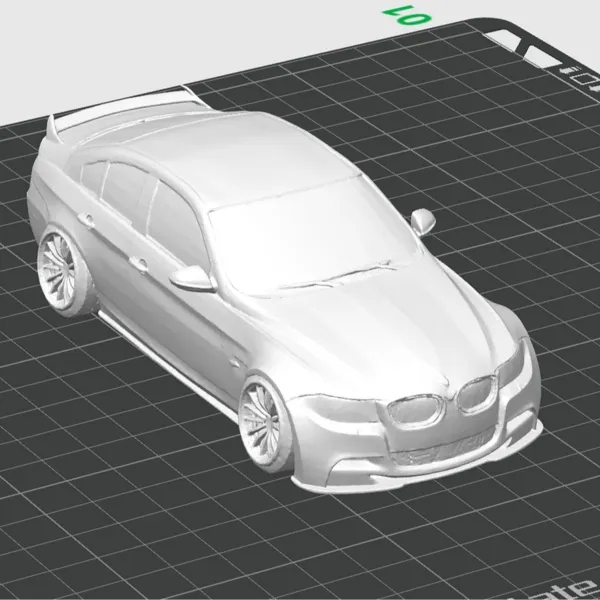Click the green 01 plate label
This screenshot has height=600, width=600.
pyautogui.click(x=407, y=16)
